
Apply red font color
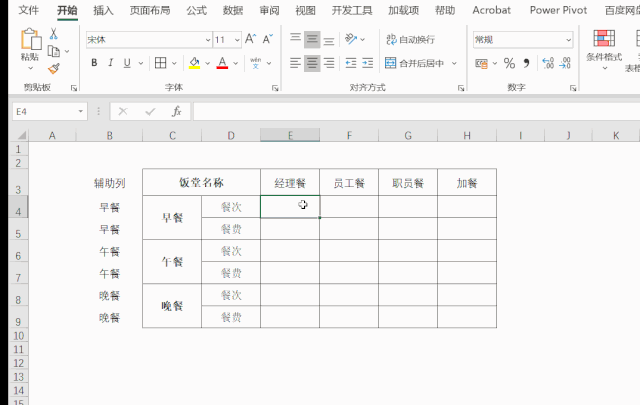[x=222, y=63]
